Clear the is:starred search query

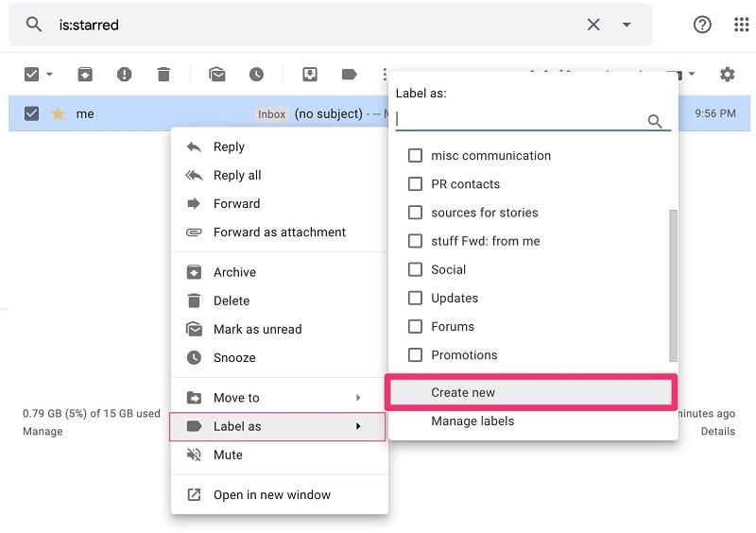point(593,25)
